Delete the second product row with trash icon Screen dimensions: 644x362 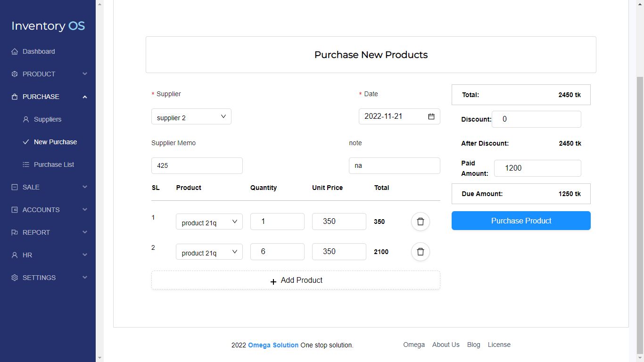coord(420,252)
